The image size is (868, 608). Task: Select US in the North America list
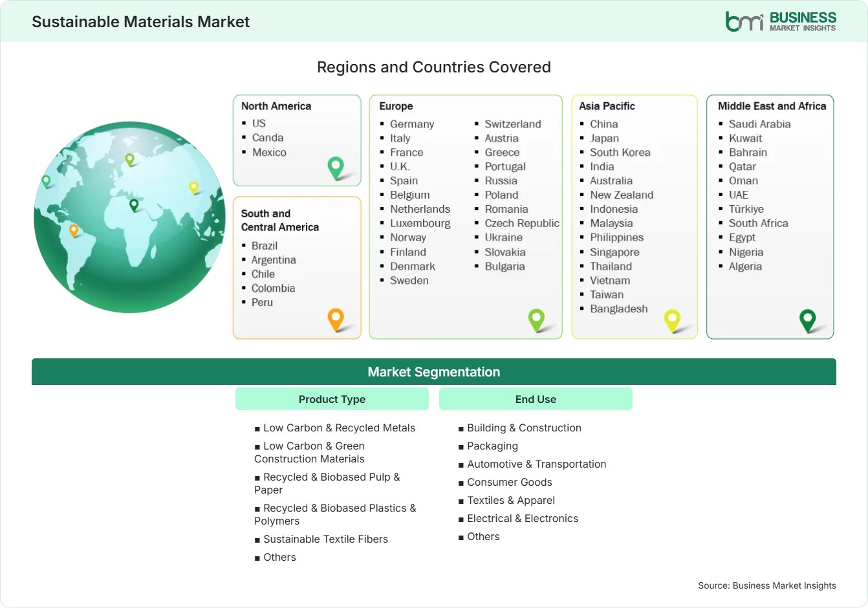[259, 123]
